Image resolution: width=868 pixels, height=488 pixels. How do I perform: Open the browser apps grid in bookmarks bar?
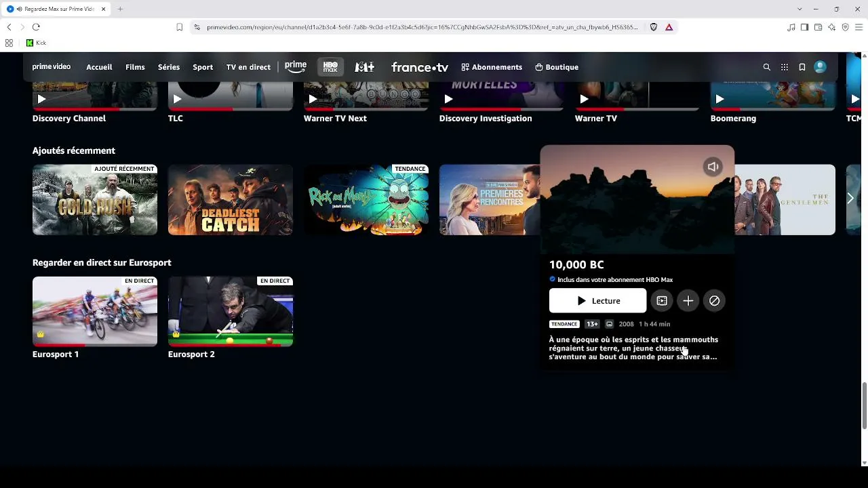pos(9,43)
